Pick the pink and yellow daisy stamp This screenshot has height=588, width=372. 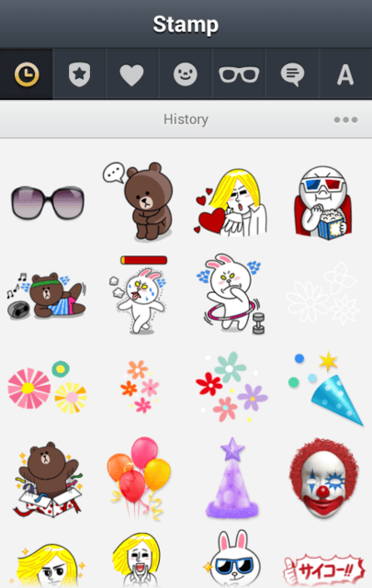click(47, 387)
